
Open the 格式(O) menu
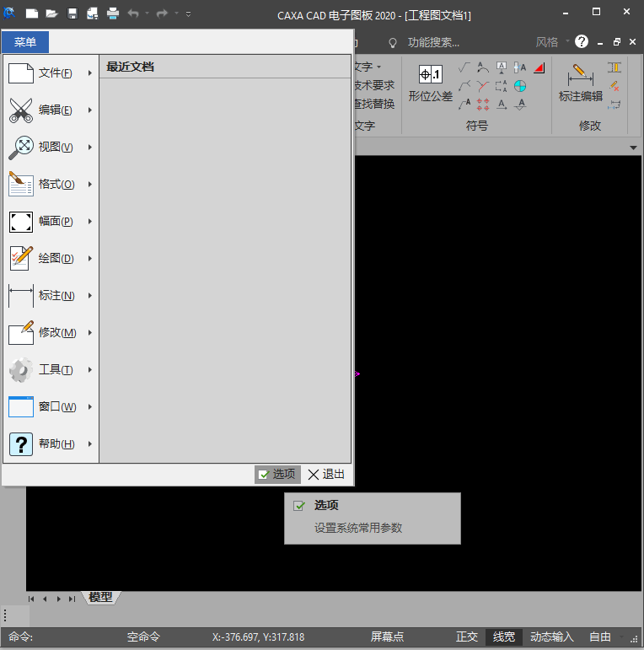point(51,184)
